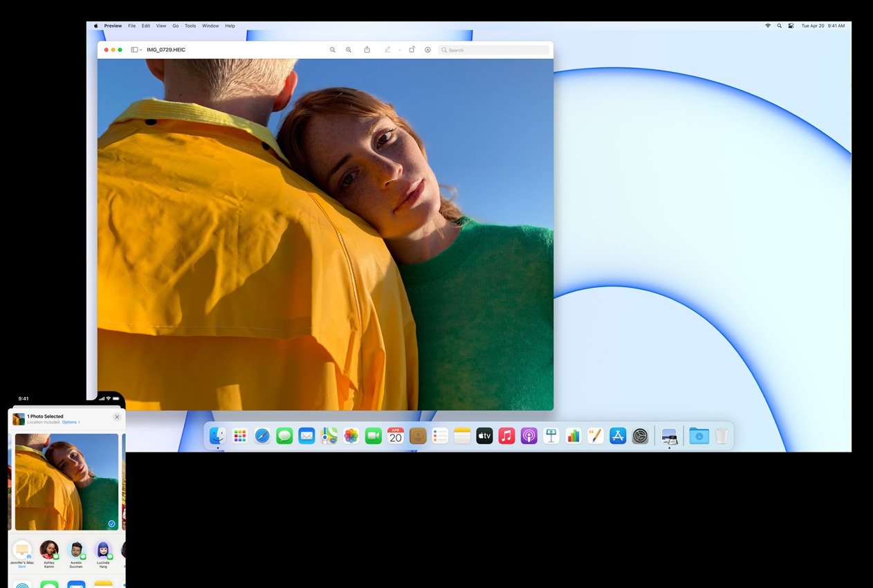
Task: Rotate the image using the toolbar Rotate icon
Action: point(412,50)
